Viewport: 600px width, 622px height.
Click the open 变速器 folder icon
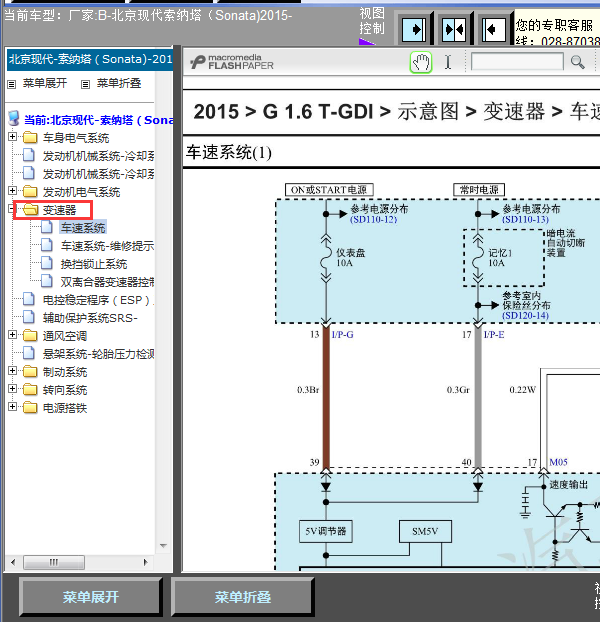tap(31, 209)
